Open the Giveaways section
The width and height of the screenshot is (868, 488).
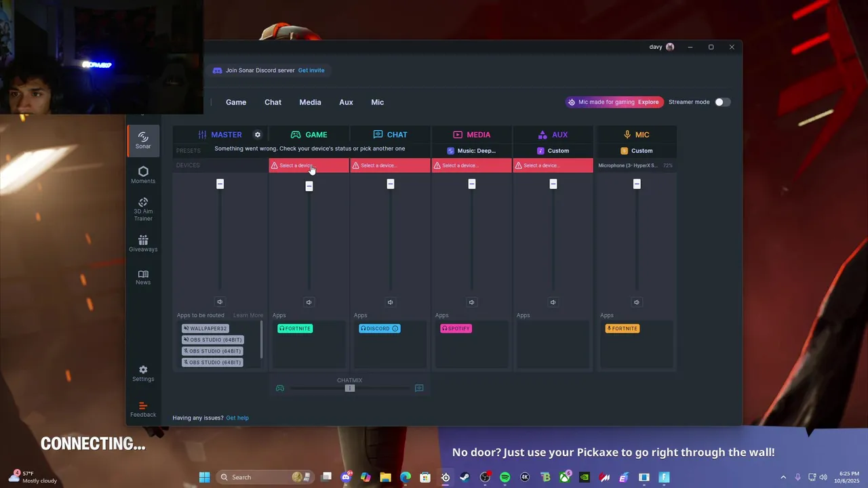click(143, 244)
